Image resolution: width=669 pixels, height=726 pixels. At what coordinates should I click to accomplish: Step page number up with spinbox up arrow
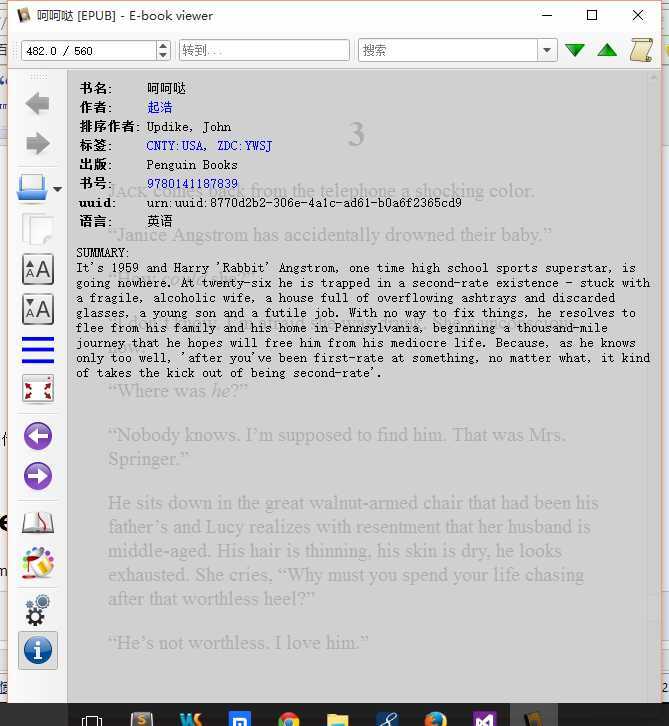[163, 46]
